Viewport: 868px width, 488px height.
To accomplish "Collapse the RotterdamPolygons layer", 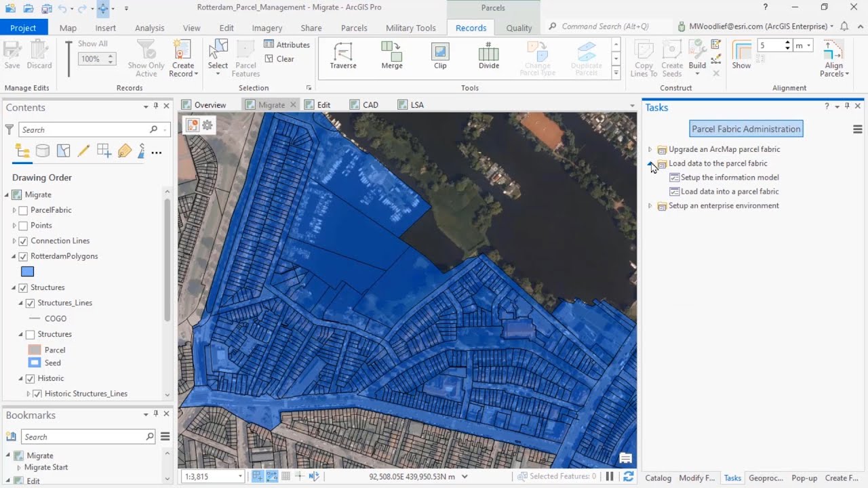I will [x=14, y=256].
